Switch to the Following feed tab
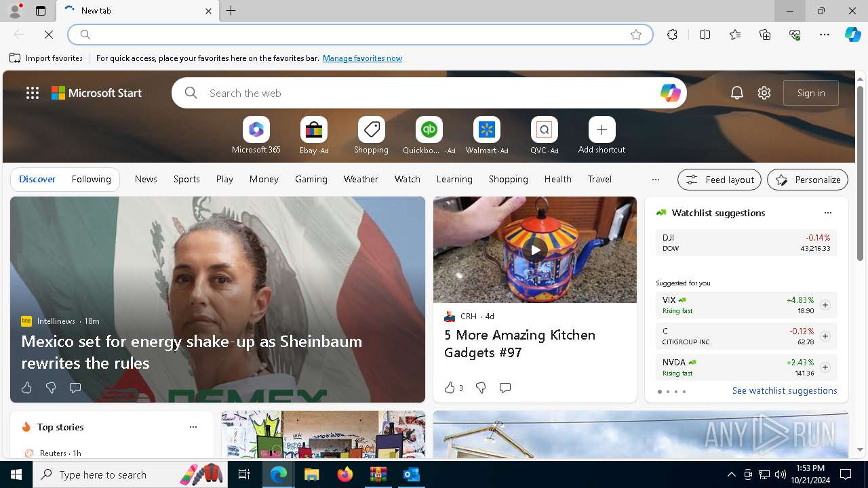868x488 pixels. click(x=91, y=179)
